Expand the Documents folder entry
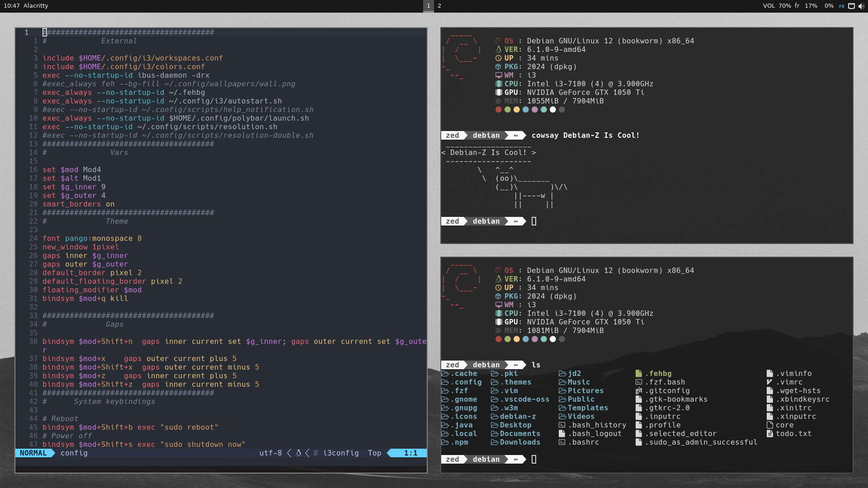 coord(520,433)
